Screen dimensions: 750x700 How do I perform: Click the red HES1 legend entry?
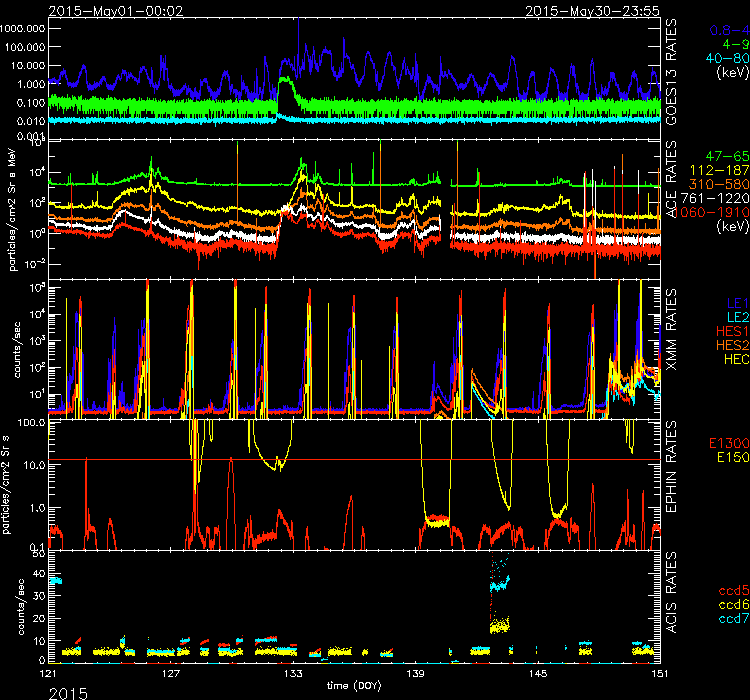pyautogui.click(x=729, y=329)
